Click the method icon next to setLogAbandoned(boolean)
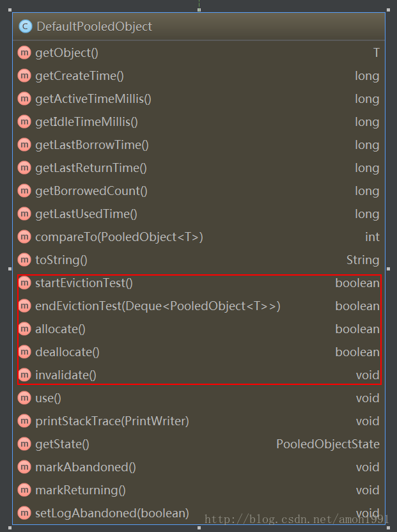 [24, 513]
